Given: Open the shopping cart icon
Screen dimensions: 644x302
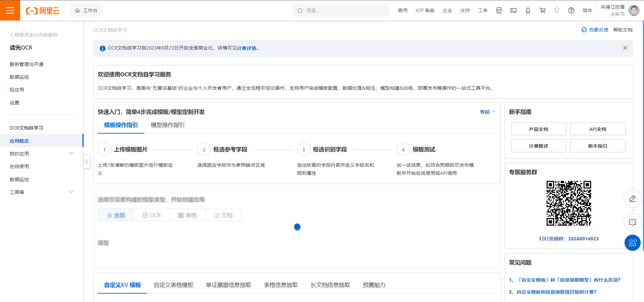Looking at the screenshot, I should [x=542, y=10].
